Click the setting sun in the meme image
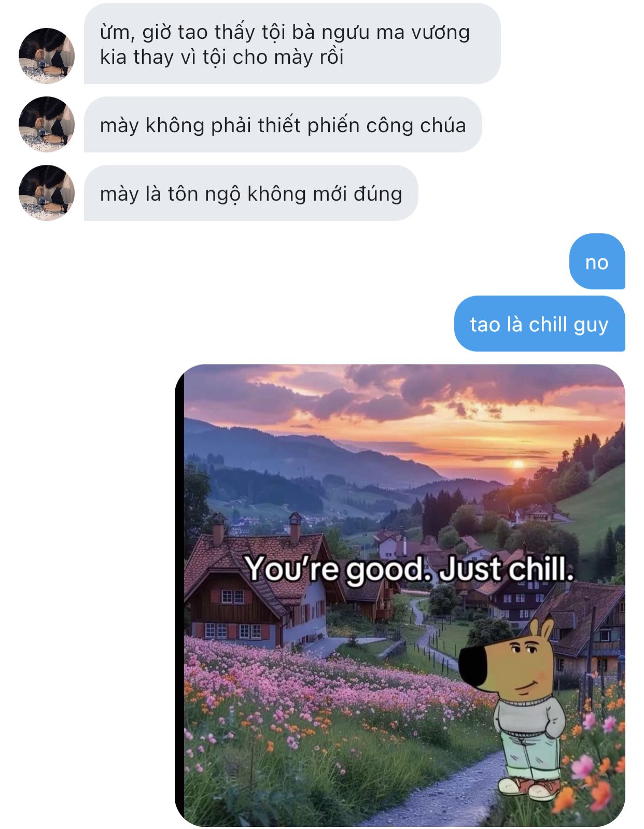Screen dimensions: 644x829 517,463
